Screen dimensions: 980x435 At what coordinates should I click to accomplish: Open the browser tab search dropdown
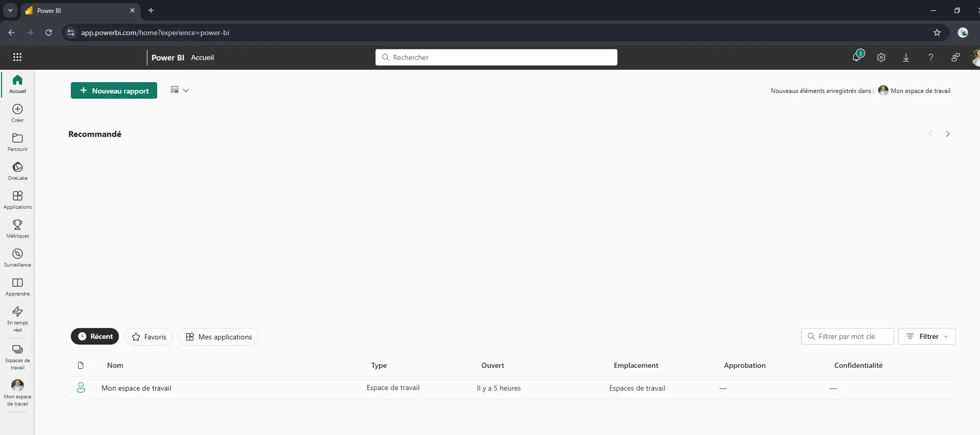(10, 10)
